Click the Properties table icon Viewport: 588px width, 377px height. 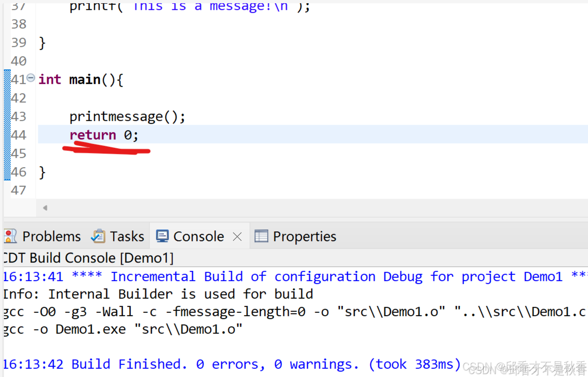(261, 236)
